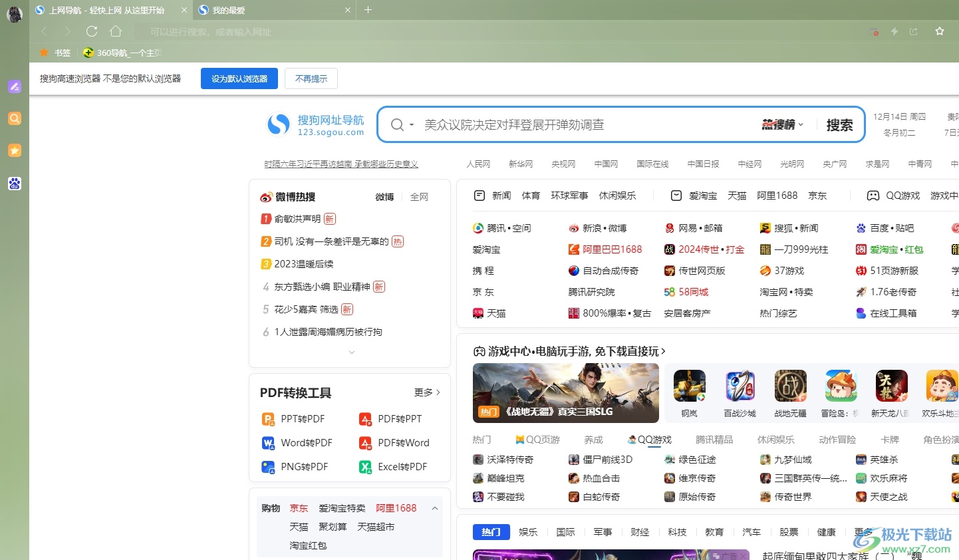Open 360导航 bookmark

122,53
